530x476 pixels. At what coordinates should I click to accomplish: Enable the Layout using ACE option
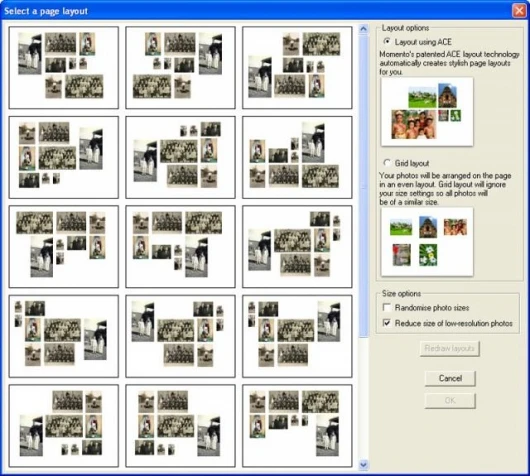[387, 42]
